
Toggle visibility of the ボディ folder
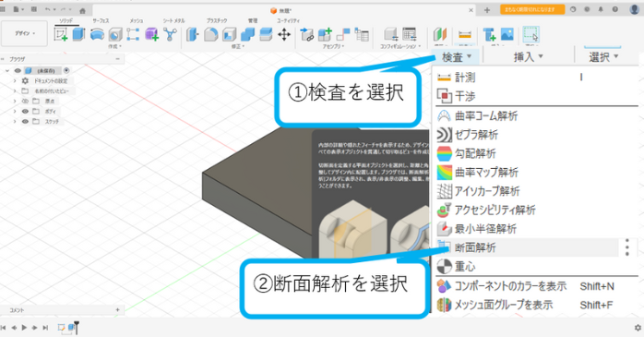point(25,112)
